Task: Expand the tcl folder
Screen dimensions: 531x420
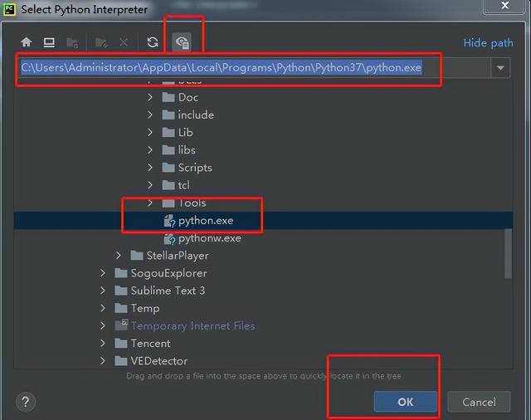Action: 150,185
